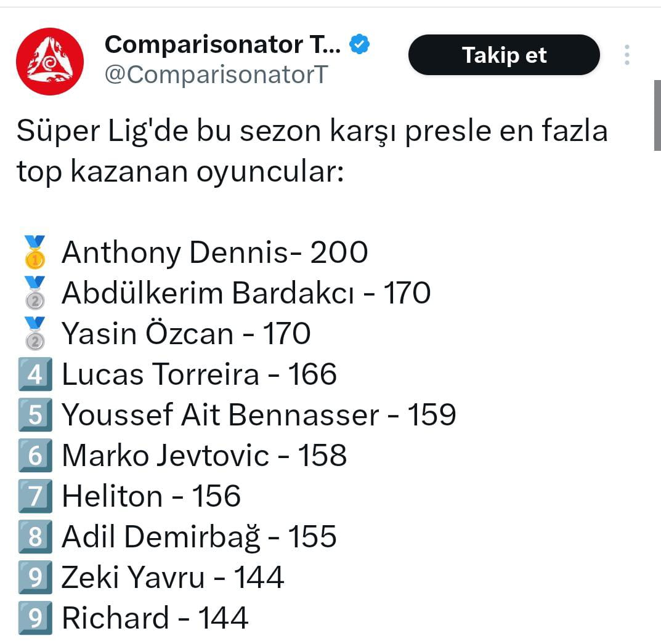Image resolution: width=661 pixels, height=644 pixels.
Task: Click the silver medal next to Yasin Özcan
Action: coord(35,334)
